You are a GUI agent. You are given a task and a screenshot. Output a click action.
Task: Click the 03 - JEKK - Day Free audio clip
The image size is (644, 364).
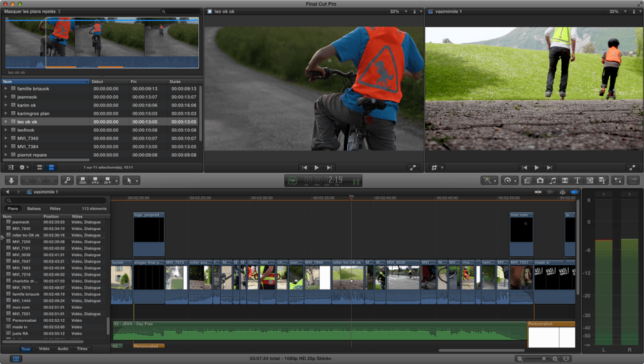(x=320, y=331)
